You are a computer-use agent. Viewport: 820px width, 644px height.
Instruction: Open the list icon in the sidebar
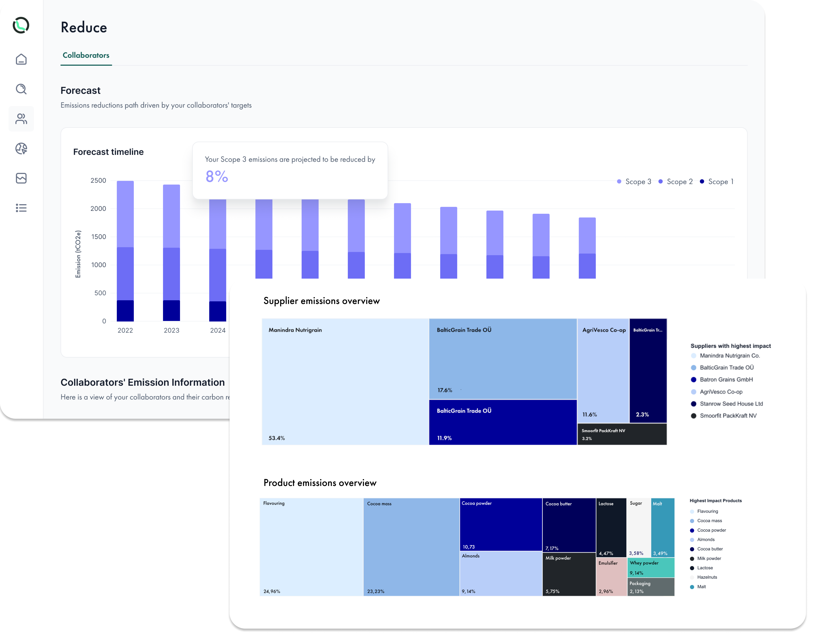click(21, 208)
